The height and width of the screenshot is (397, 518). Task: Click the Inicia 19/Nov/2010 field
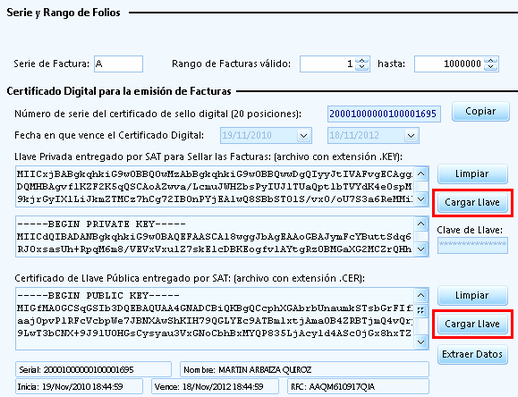click(x=79, y=387)
